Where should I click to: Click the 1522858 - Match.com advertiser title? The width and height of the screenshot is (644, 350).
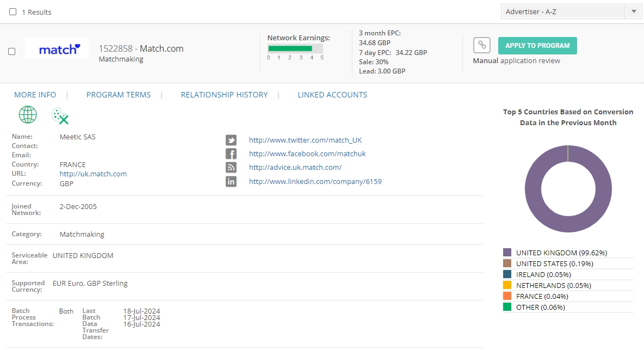pyautogui.click(x=141, y=48)
